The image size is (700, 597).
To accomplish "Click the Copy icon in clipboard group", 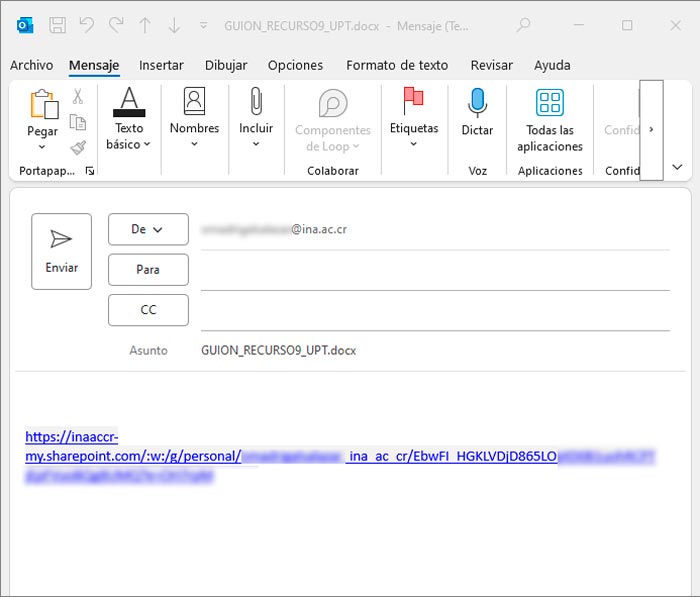I will tap(78, 123).
